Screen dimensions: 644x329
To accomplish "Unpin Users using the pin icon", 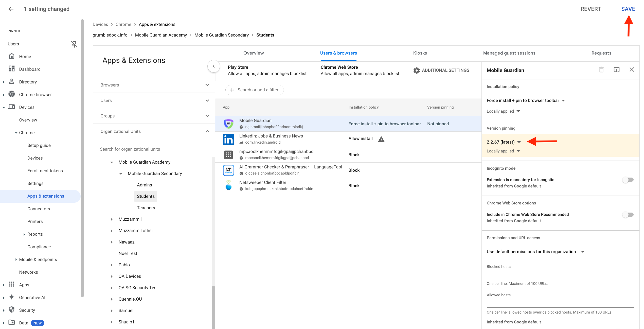I will pyautogui.click(x=74, y=44).
